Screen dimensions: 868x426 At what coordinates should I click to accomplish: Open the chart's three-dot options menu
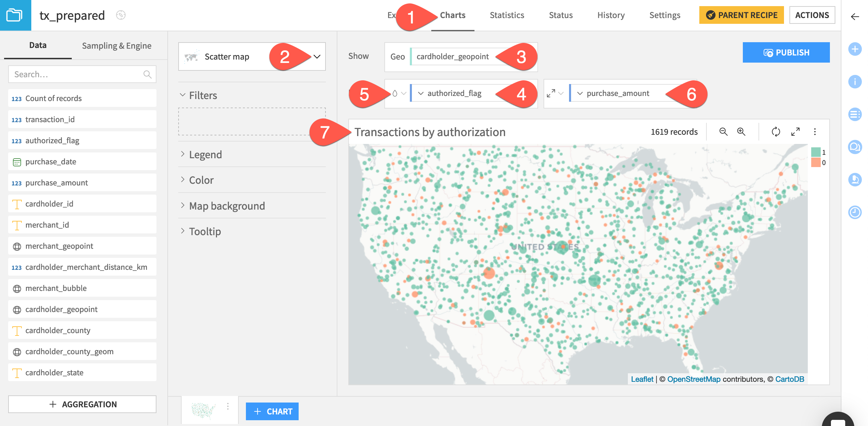coord(815,132)
